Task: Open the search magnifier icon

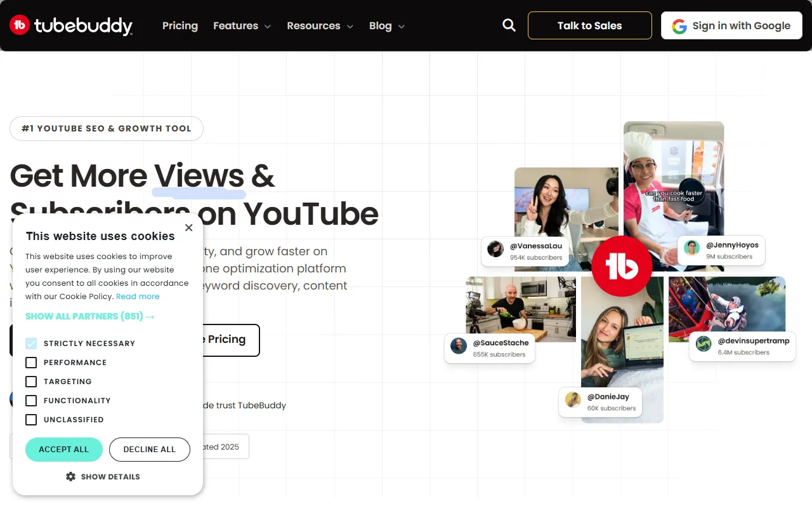Action: click(x=509, y=25)
